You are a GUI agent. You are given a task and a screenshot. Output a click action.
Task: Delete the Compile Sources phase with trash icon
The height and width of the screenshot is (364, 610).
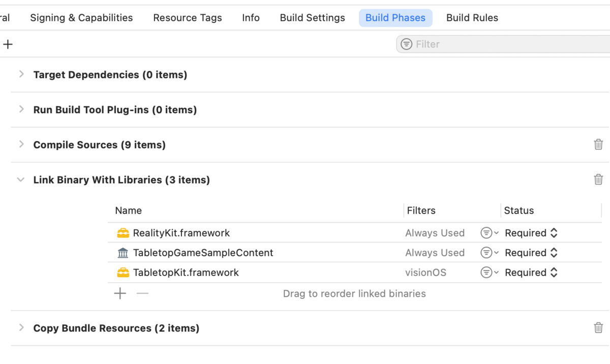[x=598, y=144]
